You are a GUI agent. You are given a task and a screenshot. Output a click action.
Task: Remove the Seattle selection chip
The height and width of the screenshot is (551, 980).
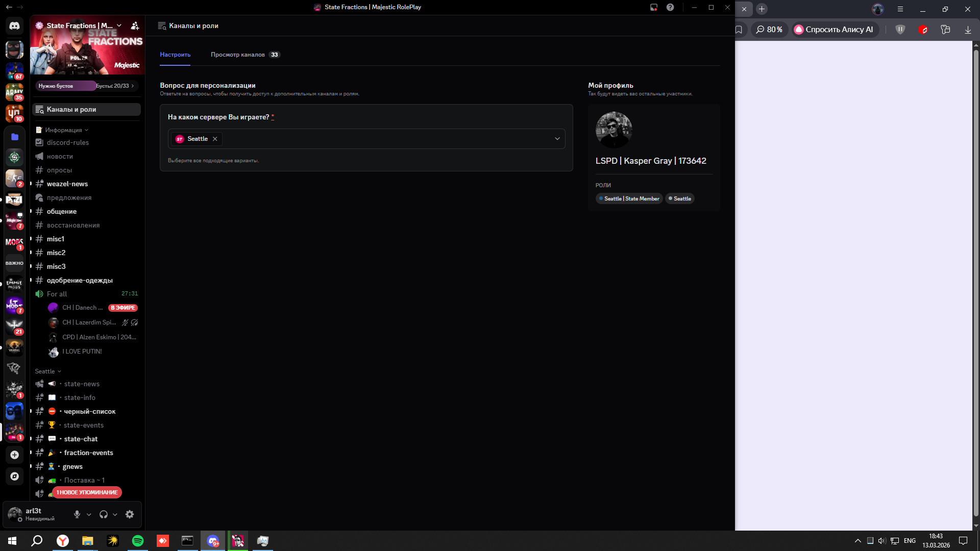pos(215,139)
